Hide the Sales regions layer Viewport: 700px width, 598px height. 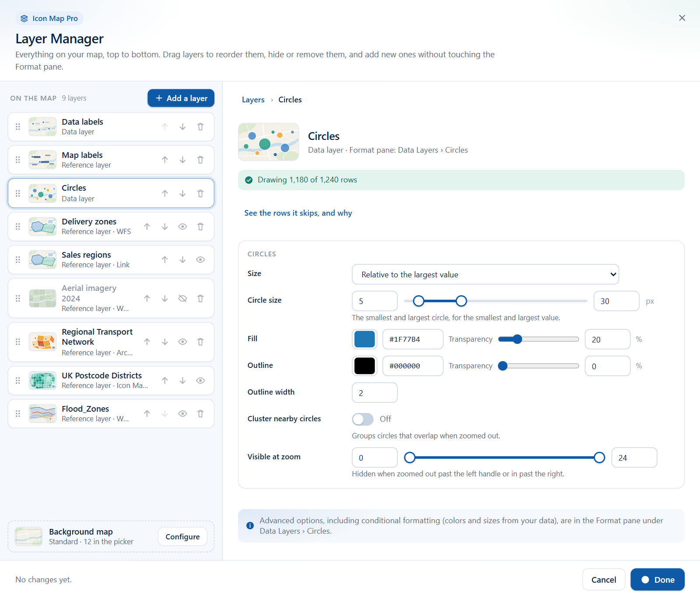click(200, 260)
